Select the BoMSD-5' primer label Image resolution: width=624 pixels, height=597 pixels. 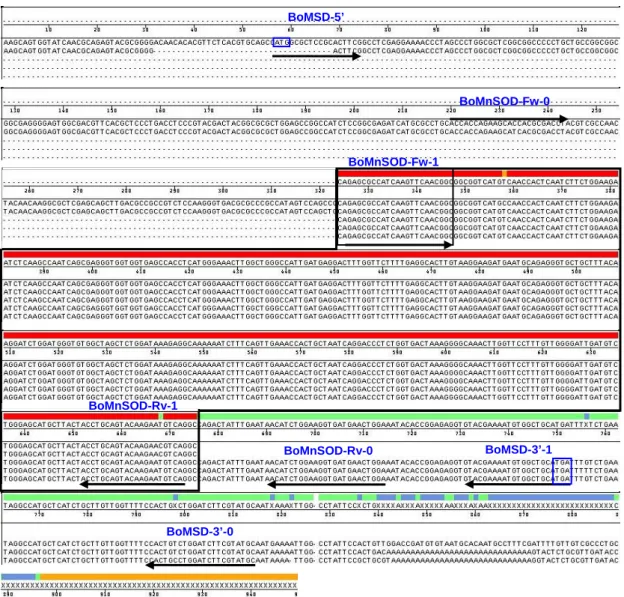pos(316,17)
